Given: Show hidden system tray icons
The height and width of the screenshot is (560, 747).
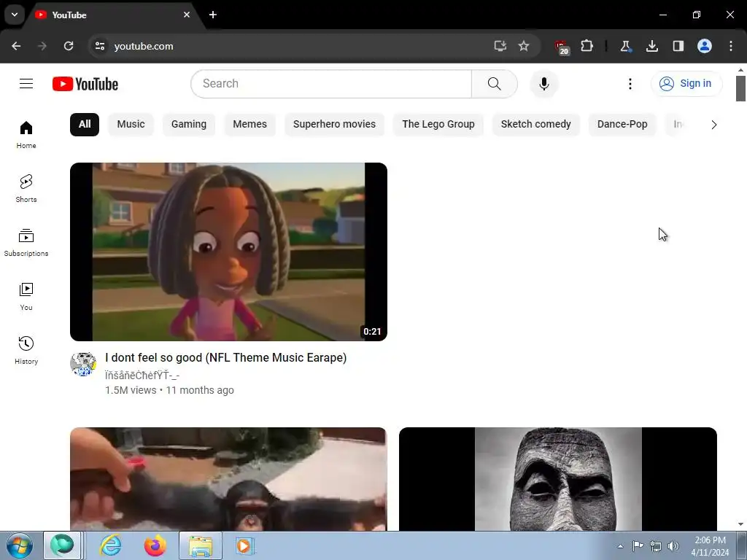Looking at the screenshot, I should [620, 546].
